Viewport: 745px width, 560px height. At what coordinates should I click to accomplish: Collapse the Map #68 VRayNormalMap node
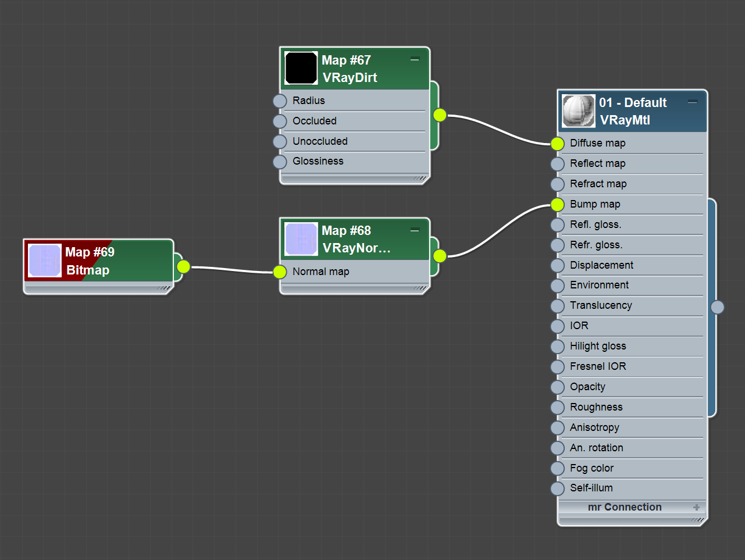[x=415, y=230]
